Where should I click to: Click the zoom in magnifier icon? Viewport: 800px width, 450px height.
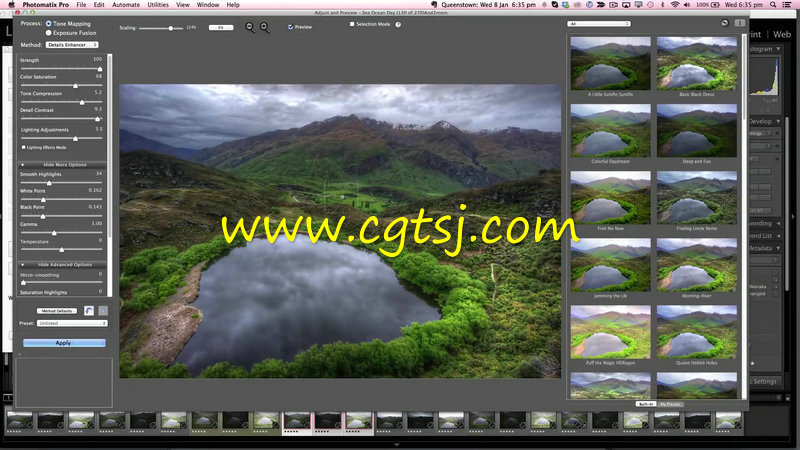tap(265, 27)
